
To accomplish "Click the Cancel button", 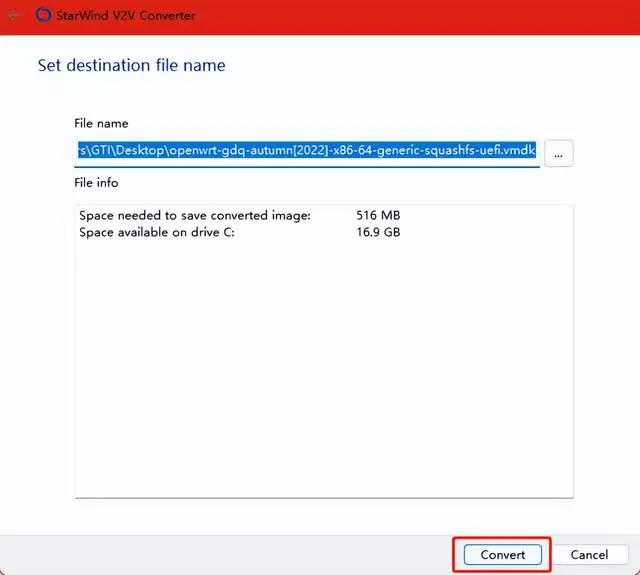I will click(589, 555).
